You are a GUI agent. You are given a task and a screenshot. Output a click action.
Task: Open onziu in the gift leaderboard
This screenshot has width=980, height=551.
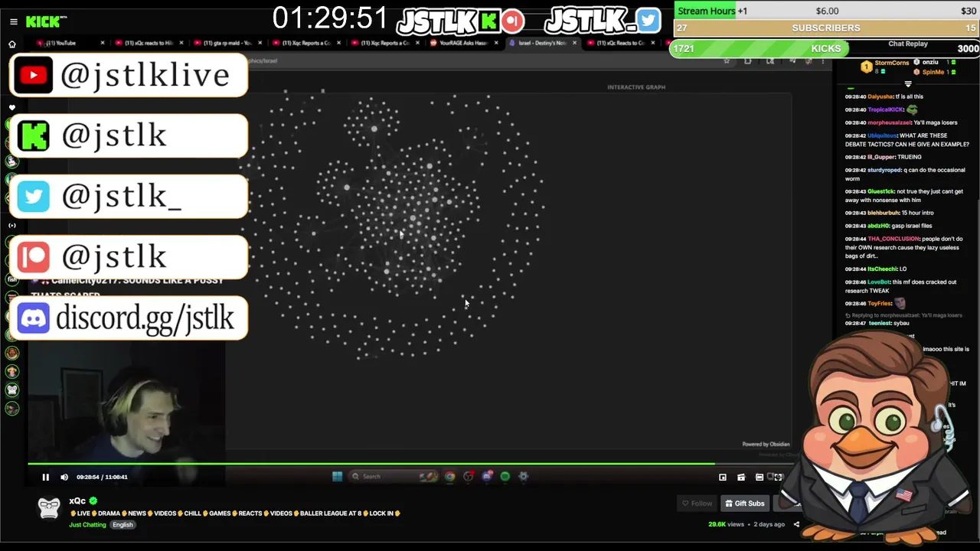tap(930, 62)
